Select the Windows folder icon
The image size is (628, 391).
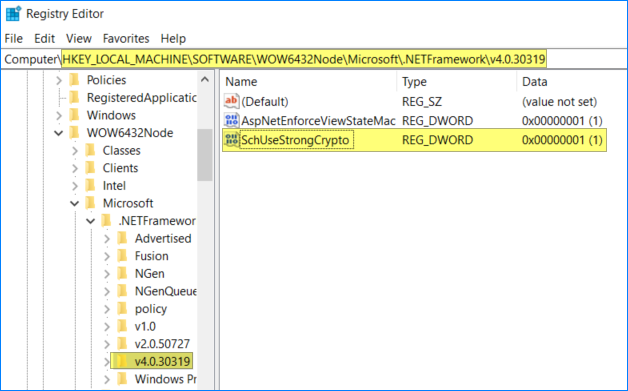click(74, 115)
